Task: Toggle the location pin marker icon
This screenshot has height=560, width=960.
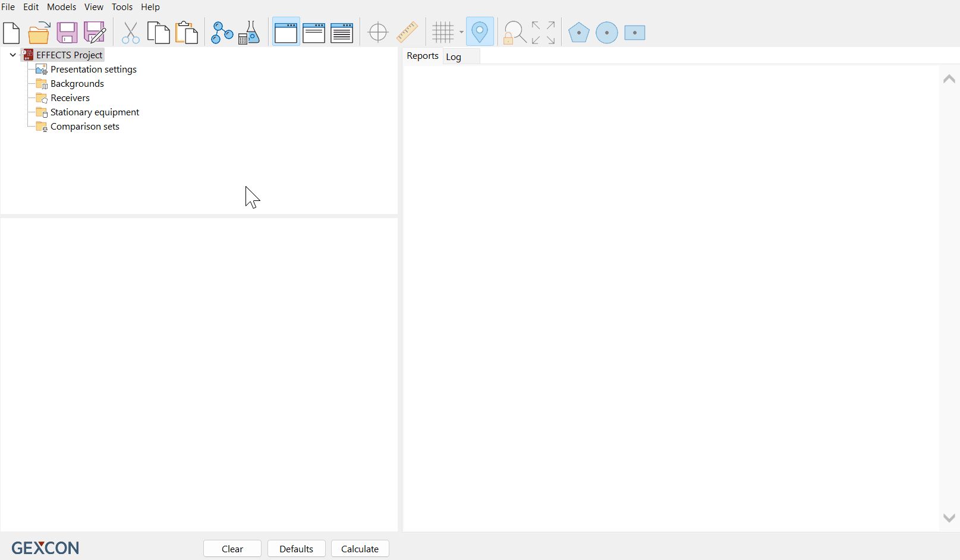Action: (480, 32)
